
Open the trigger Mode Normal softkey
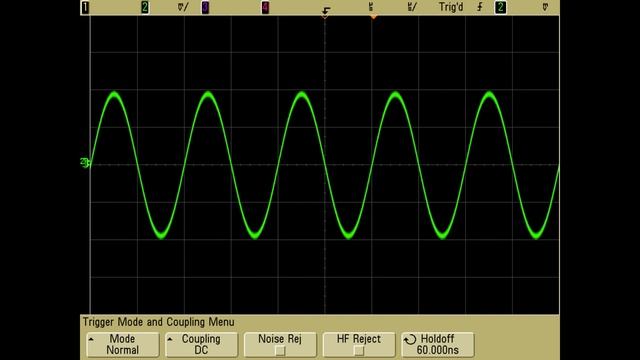pyautogui.click(x=122, y=344)
